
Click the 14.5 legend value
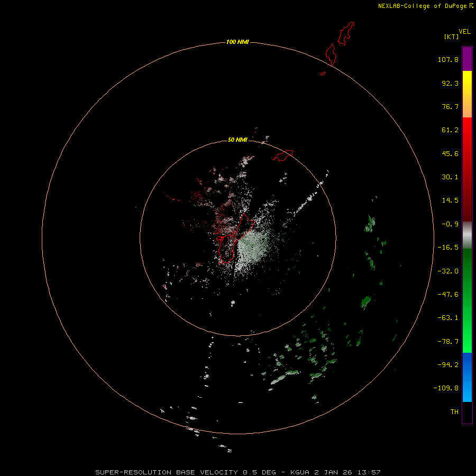click(x=450, y=200)
